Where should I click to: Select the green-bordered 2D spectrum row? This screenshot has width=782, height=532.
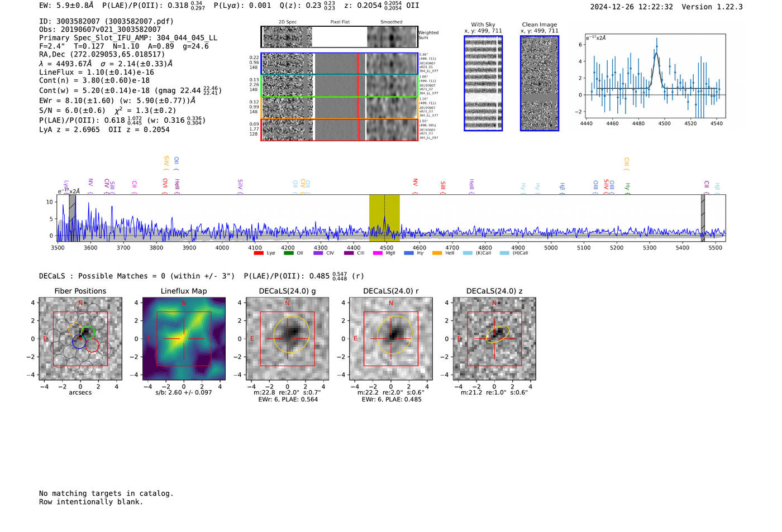340,86
